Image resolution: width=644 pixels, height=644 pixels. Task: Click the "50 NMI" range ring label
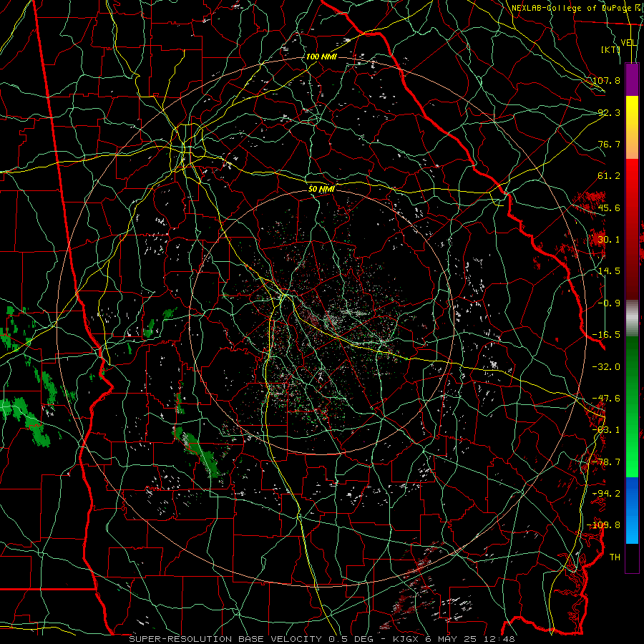[321, 189]
